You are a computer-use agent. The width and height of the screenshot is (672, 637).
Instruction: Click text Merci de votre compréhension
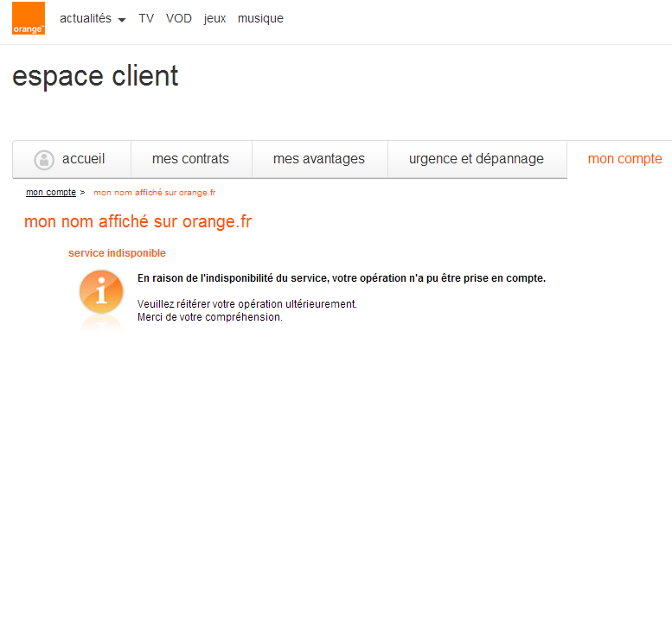(210, 317)
